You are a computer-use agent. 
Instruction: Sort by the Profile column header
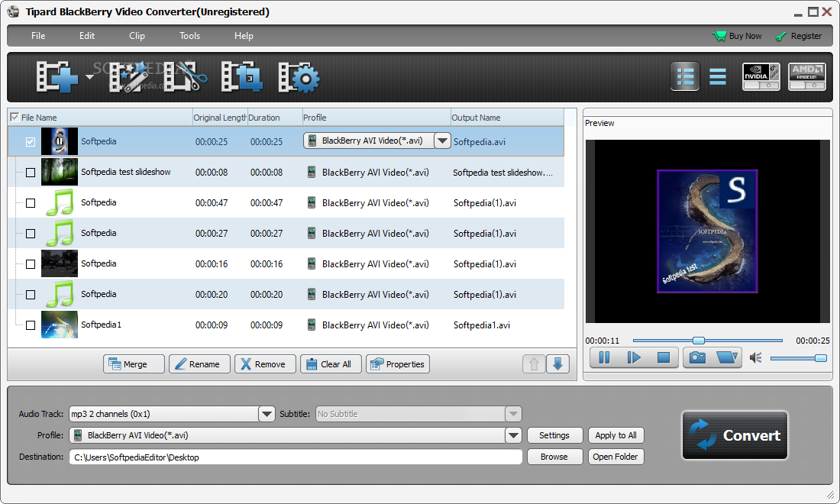[x=376, y=118]
